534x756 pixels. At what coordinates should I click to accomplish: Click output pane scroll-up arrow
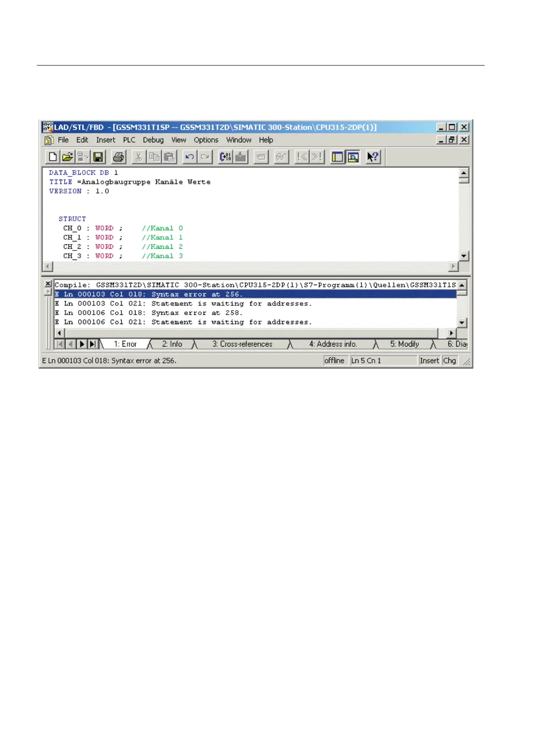tap(462, 285)
